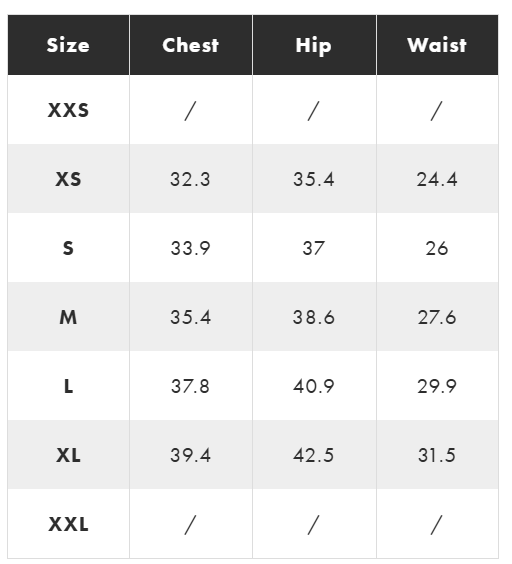Select the XL size row label

68,455
